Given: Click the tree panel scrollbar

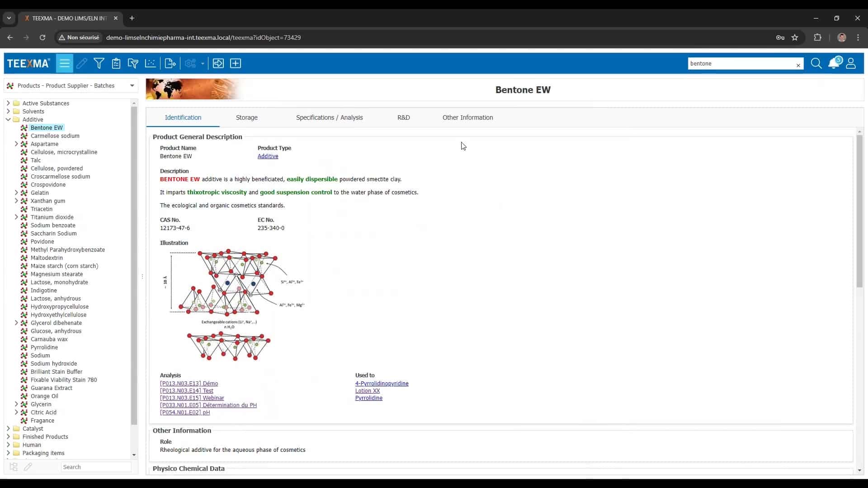Looking at the screenshot, I should pos(134,266).
